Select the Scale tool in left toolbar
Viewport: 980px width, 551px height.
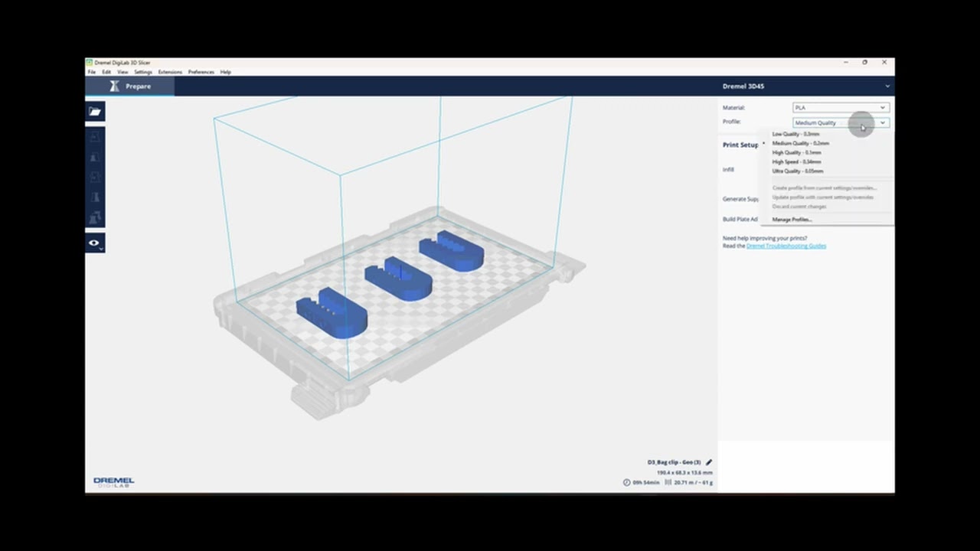pos(95,158)
